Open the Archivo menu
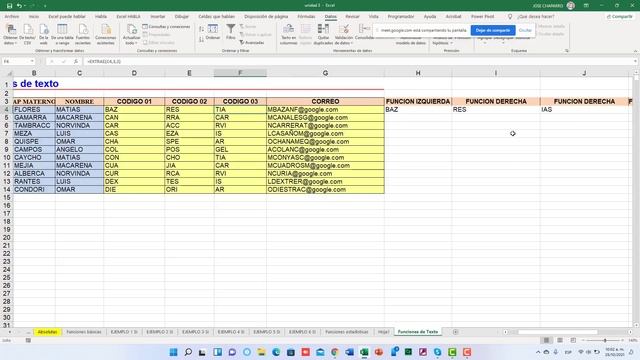The height and width of the screenshot is (360, 640). [12, 17]
